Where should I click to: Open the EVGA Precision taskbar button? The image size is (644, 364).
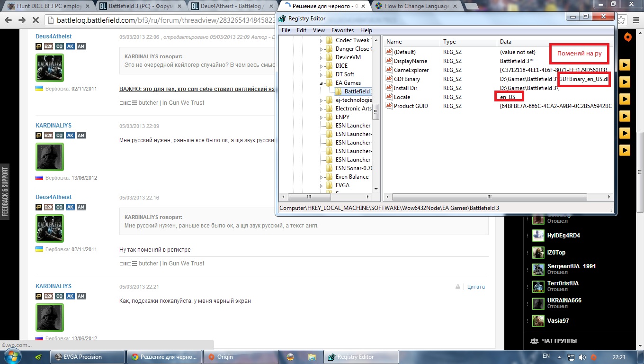(87, 357)
